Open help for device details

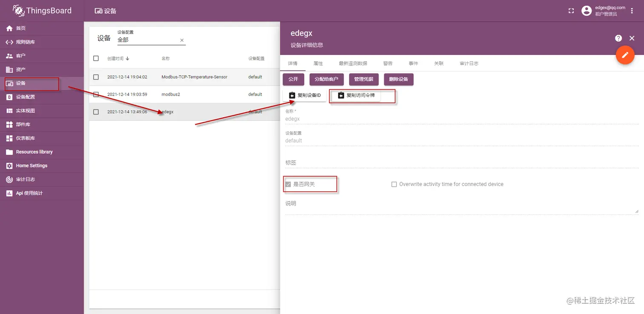(x=618, y=38)
